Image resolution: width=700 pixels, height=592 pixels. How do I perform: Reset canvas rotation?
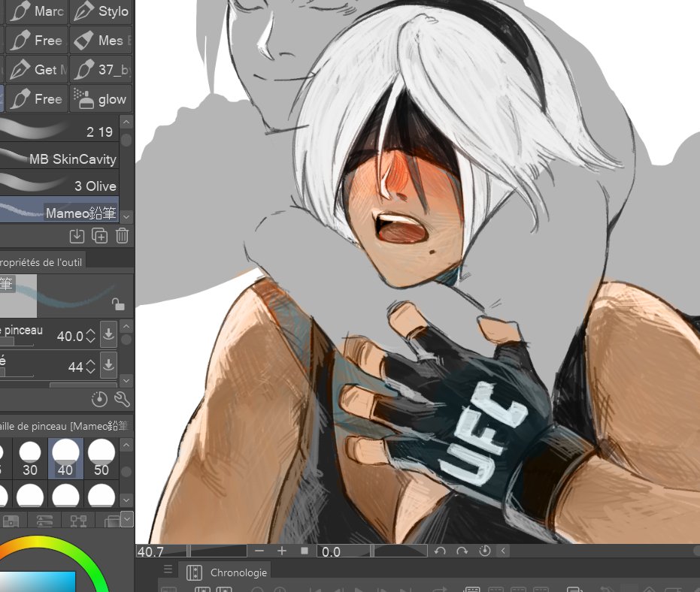pos(484,551)
